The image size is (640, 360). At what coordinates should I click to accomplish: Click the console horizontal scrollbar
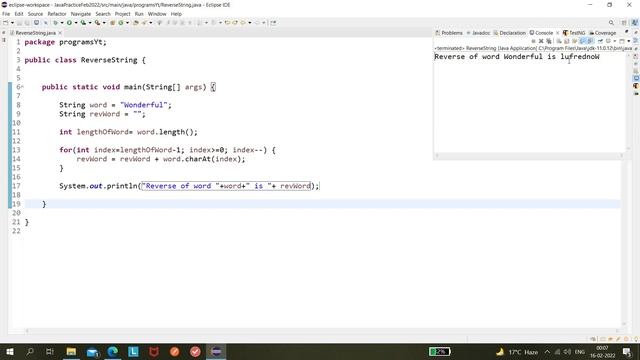click(529, 155)
